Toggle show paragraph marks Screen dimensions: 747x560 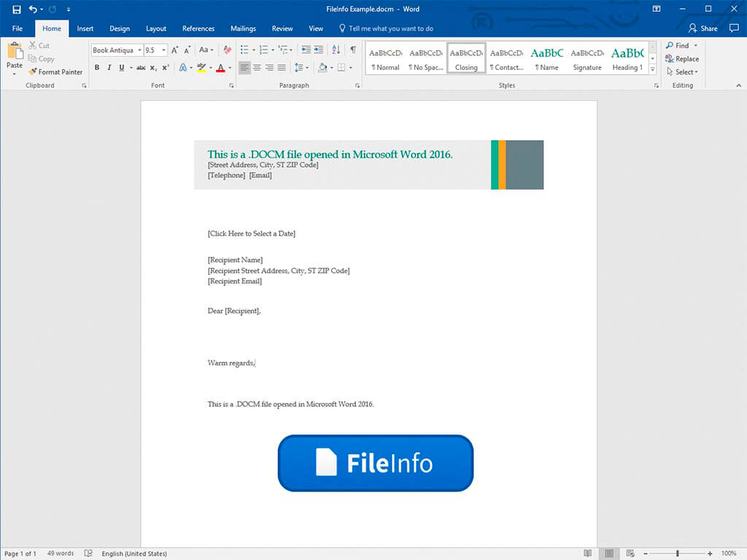[353, 50]
